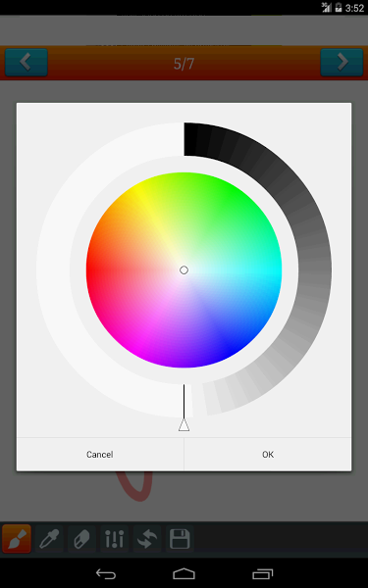The height and width of the screenshot is (588, 368).
Task: Open the Android recent apps button
Action: (262, 573)
